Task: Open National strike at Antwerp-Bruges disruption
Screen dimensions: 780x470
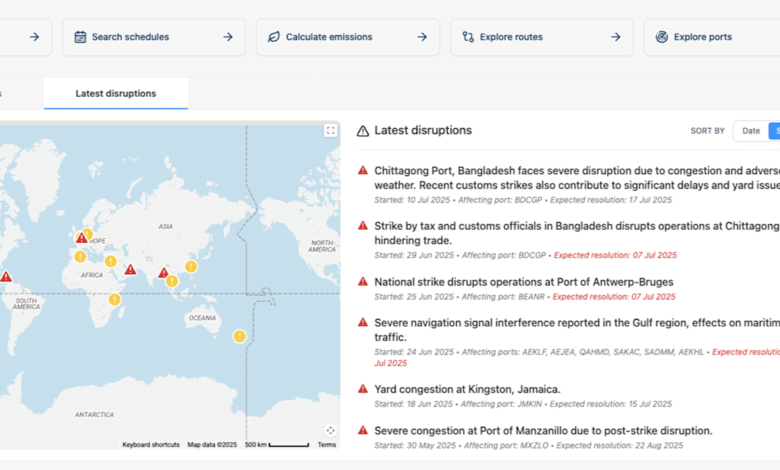Action: coord(523,282)
